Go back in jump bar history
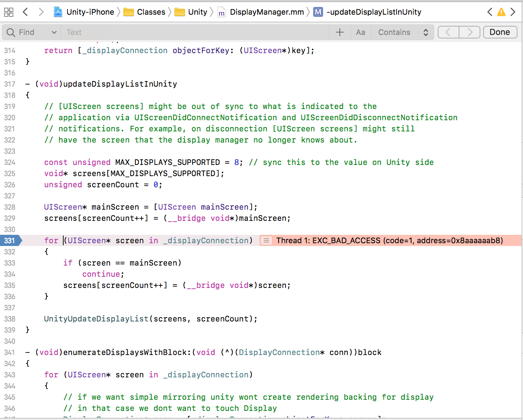523x420 pixels. (25, 12)
